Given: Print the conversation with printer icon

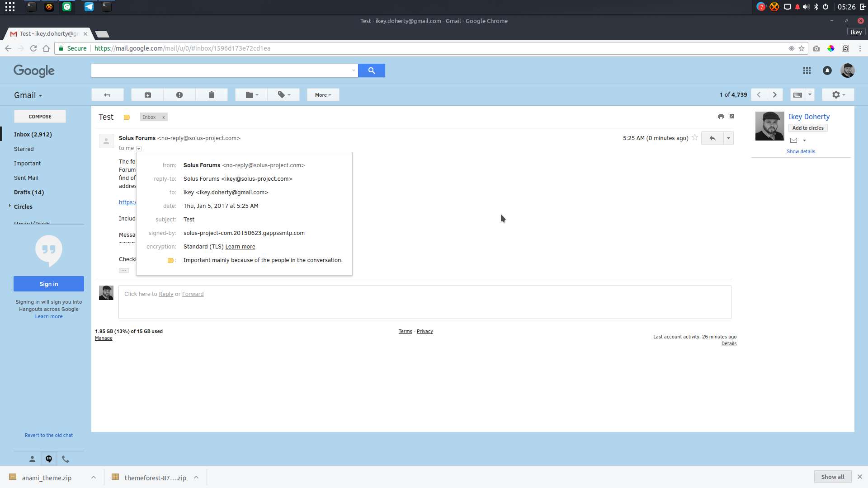Looking at the screenshot, I should click(x=721, y=117).
